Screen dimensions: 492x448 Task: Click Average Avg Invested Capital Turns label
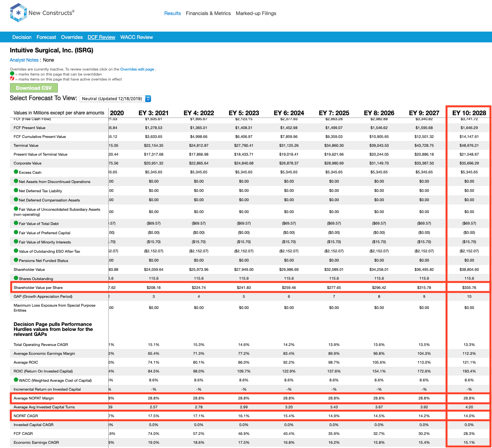[44, 407]
